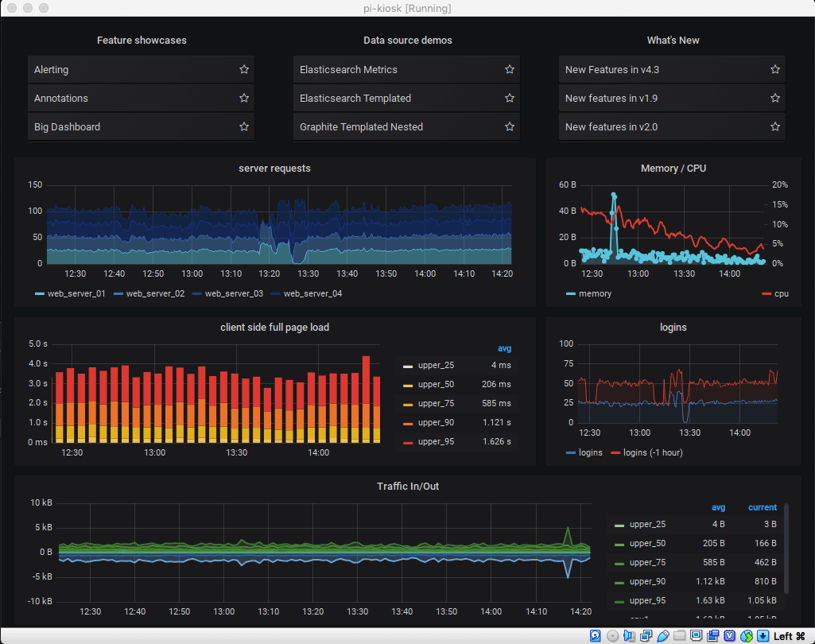Open the server requests panel title menu

click(x=274, y=169)
